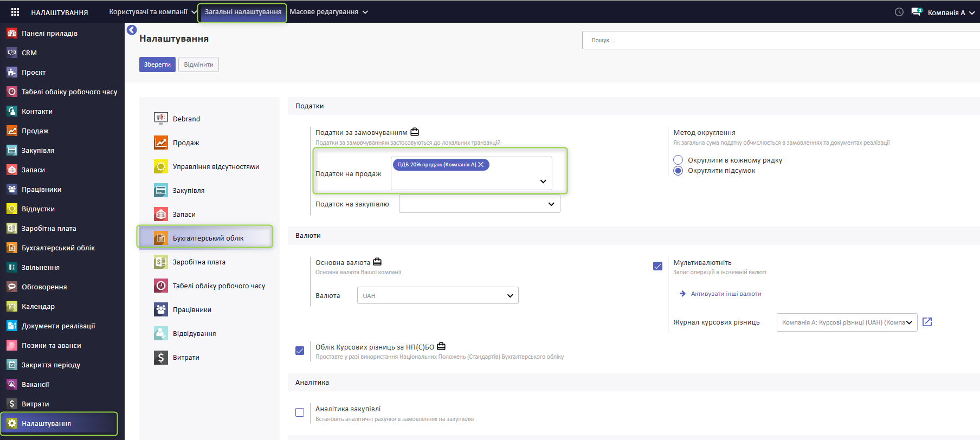The width and height of the screenshot is (980, 440).
Task: Enable Аналітика закупівлі checkbox
Action: coord(300,412)
